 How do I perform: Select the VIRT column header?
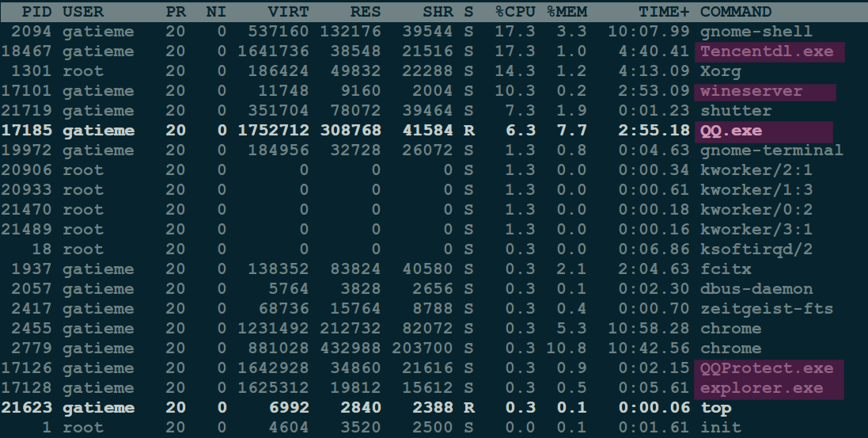pyautogui.click(x=289, y=12)
